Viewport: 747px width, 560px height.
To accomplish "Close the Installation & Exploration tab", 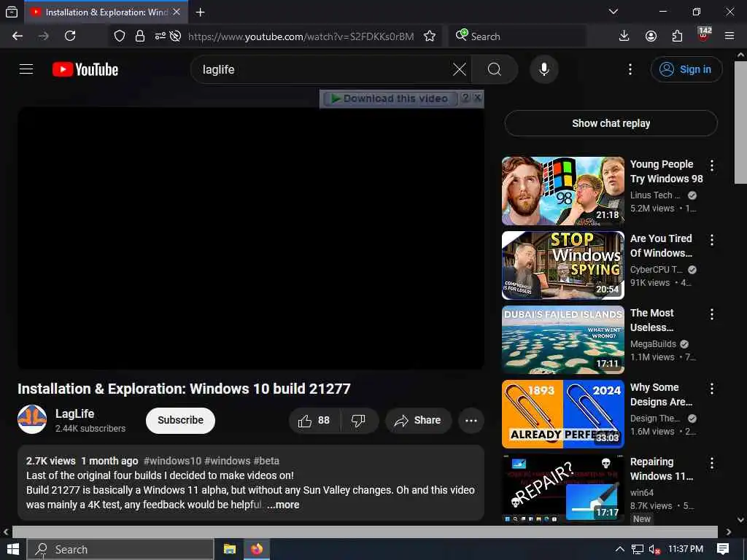I will pos(177,12).
